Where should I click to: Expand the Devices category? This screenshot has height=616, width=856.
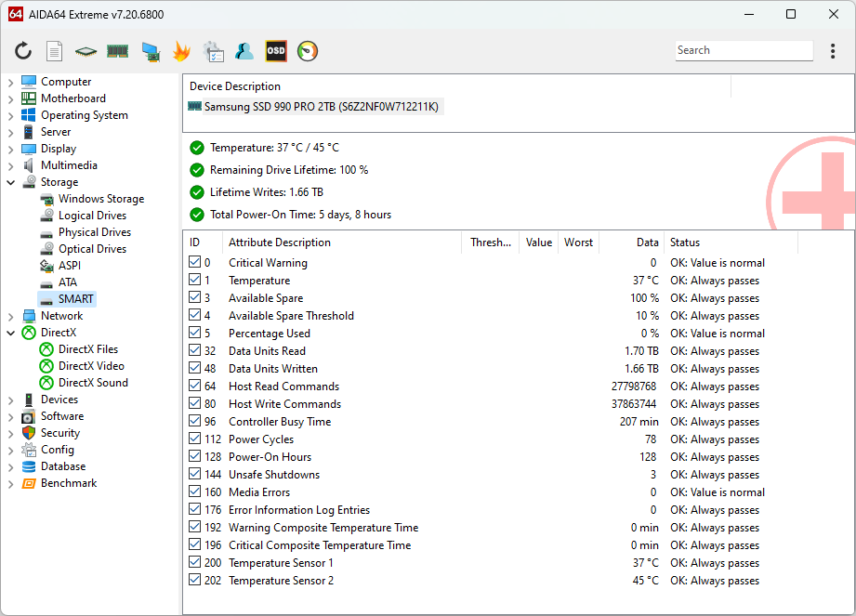pyautogui.click(x=10, y=399)
